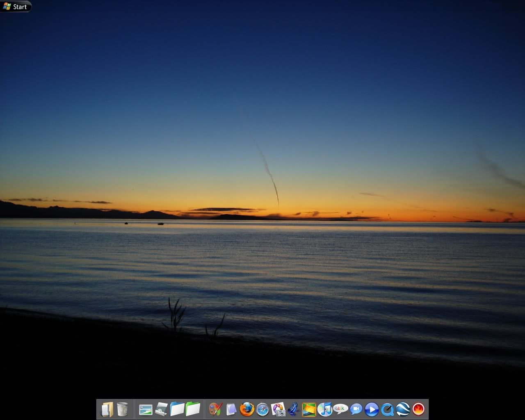Launch Safari compass icon

coord(262,409)
